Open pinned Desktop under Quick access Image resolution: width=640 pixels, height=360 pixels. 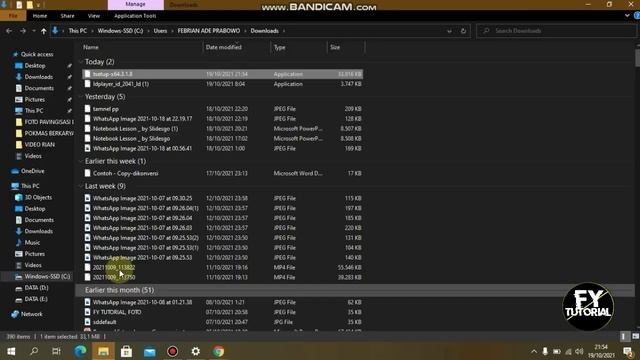pyautogui.click(x=35, y=66)
